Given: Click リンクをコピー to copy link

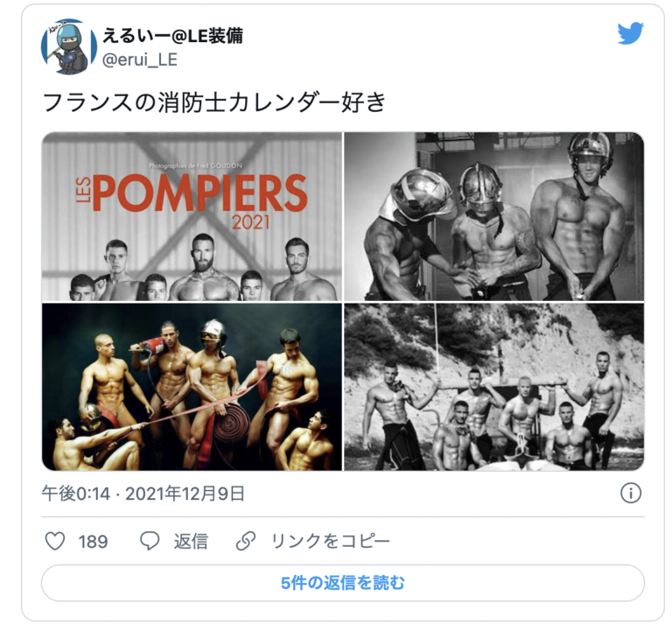Looking at the screenshot, I should pos(331,541).
